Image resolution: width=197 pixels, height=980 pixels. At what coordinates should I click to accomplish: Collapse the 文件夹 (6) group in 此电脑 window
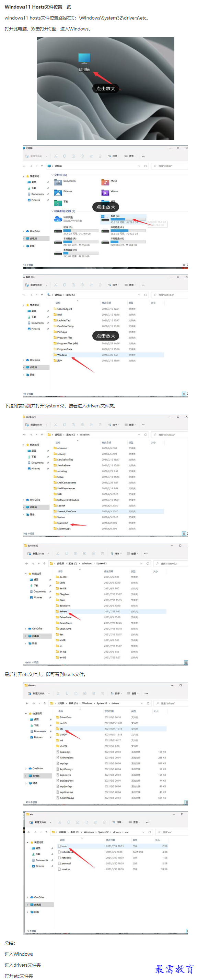(53, 175)
